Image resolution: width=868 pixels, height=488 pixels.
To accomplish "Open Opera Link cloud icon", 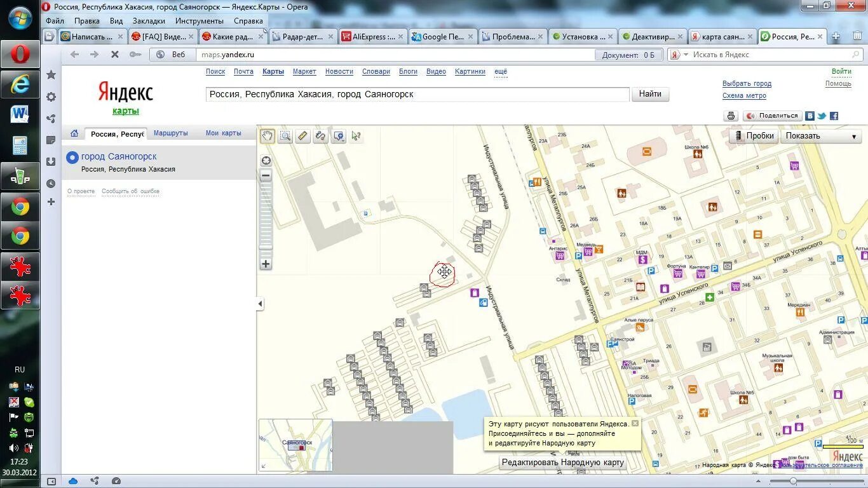I will pos(73,481).
